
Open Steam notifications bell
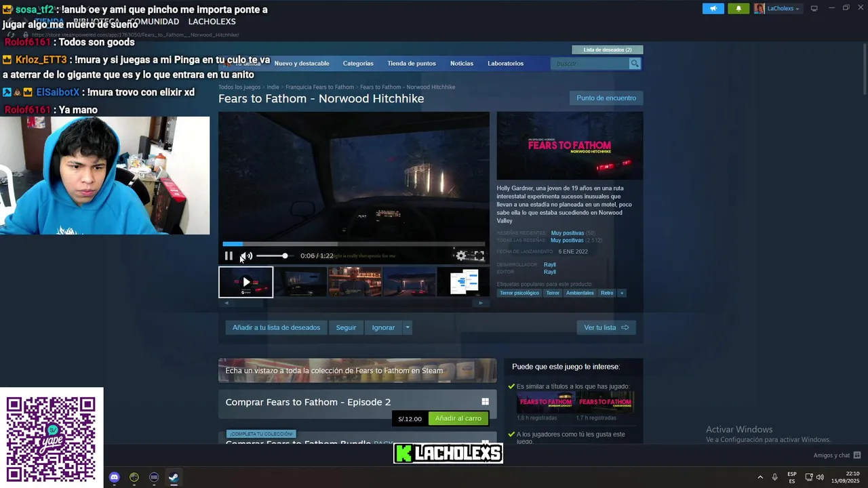coord(738,8)
